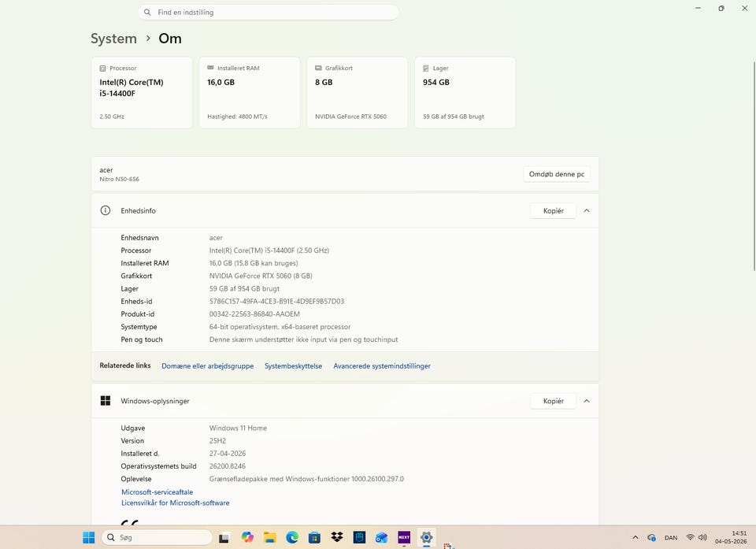Open Task View in the taskbar
Viewport: 756px width, 549px height.
click(224, 537)
